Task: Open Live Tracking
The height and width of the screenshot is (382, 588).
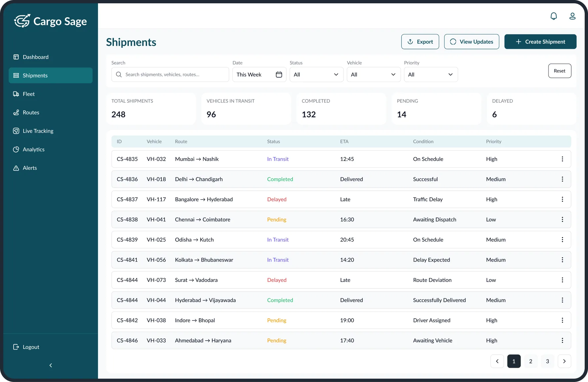Action: click(x=38, y=131)
